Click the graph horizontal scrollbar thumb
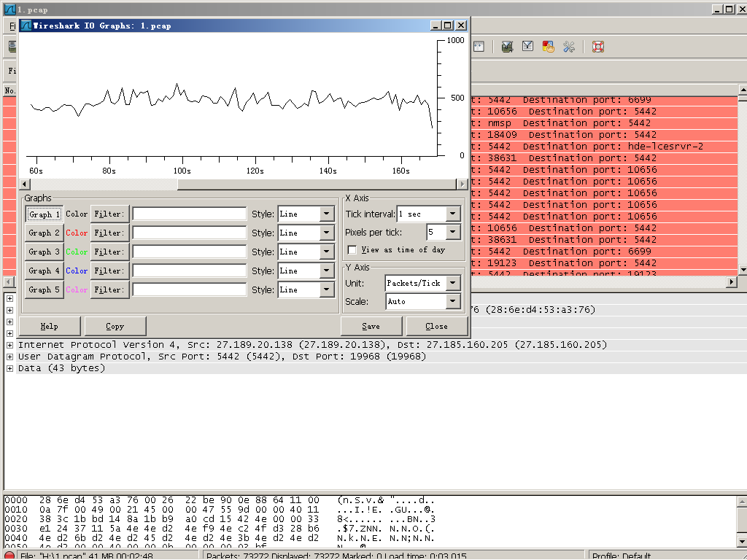 coord(317,184)
